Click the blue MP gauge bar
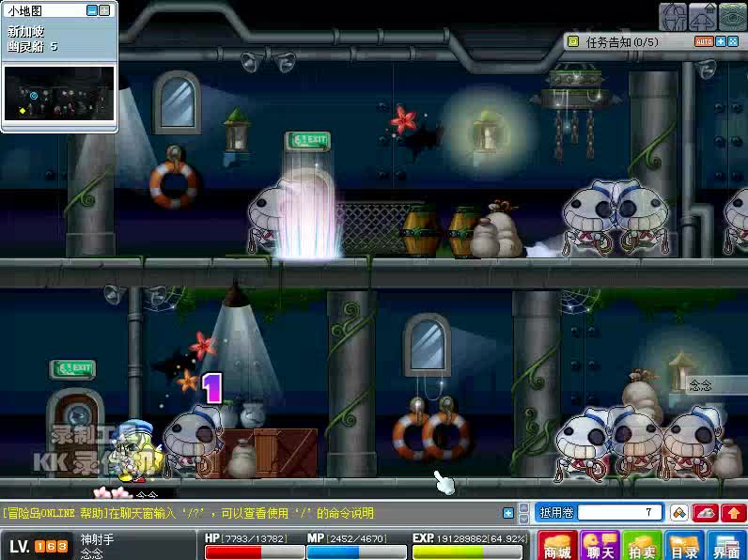Image resolution: width=748 pixels, height=560 pixels. click(x=356, y=552)
